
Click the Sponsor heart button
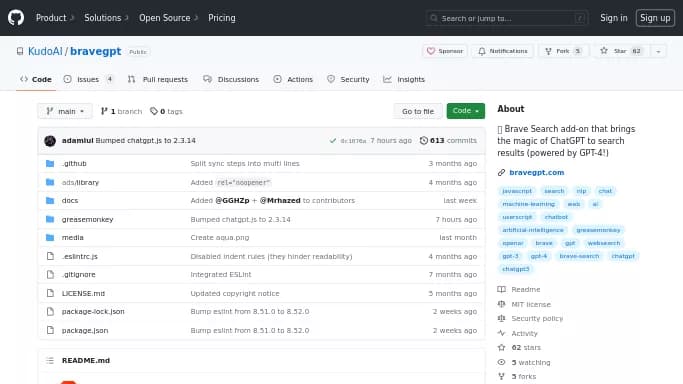[445, 51]
